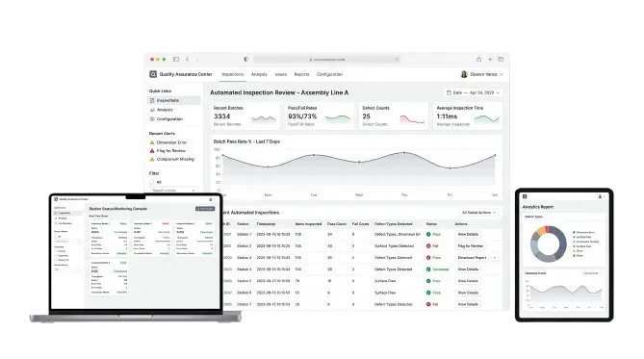Open the All Select Actions dropdown
This screenshot has width=644, height=359.
click(x=478, y=213)
